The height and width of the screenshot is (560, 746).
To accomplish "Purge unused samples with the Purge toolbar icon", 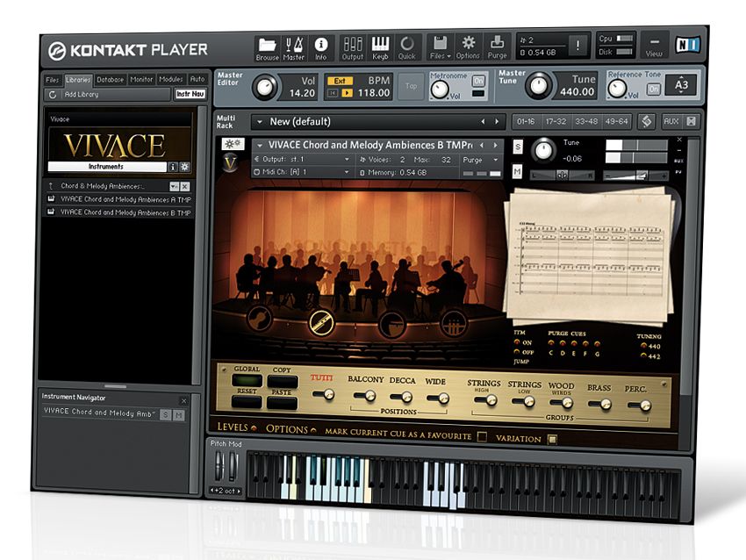I will (497, 44).
